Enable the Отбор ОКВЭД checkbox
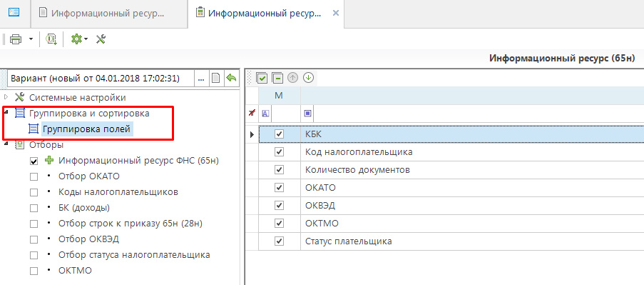The image size is (644, 285). 34,239
